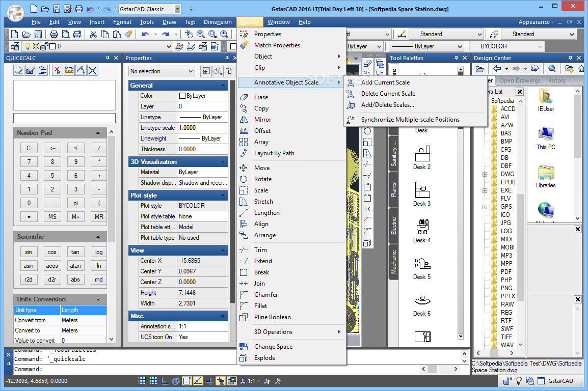Collapse the Scientific section in QuickCalc

98,237
